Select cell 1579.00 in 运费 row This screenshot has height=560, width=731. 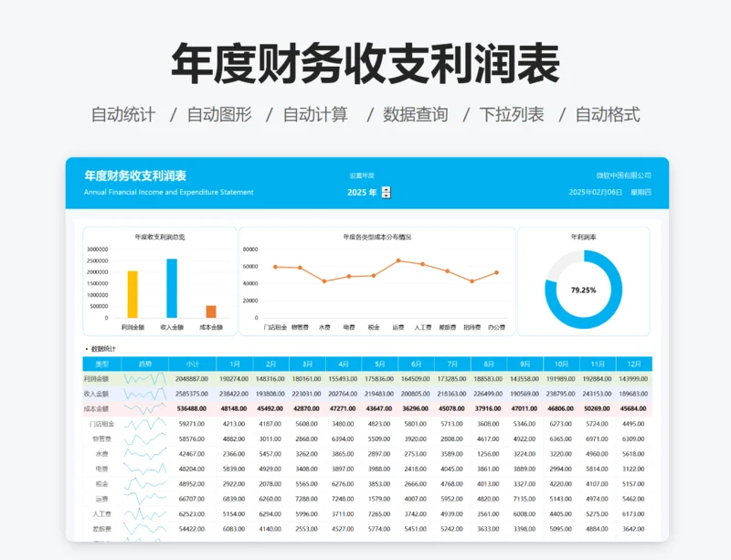[x=379, y=499]
